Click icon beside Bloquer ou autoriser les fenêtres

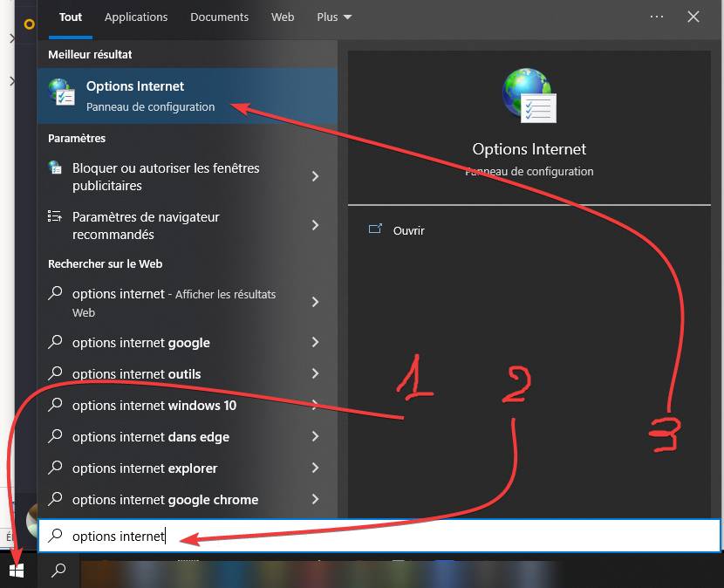[x=55, y=168]
